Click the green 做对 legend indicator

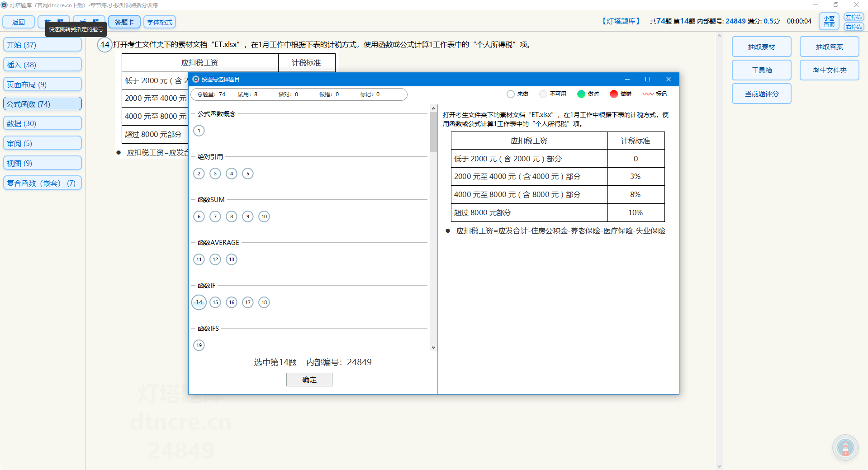[x=581, y=94]
